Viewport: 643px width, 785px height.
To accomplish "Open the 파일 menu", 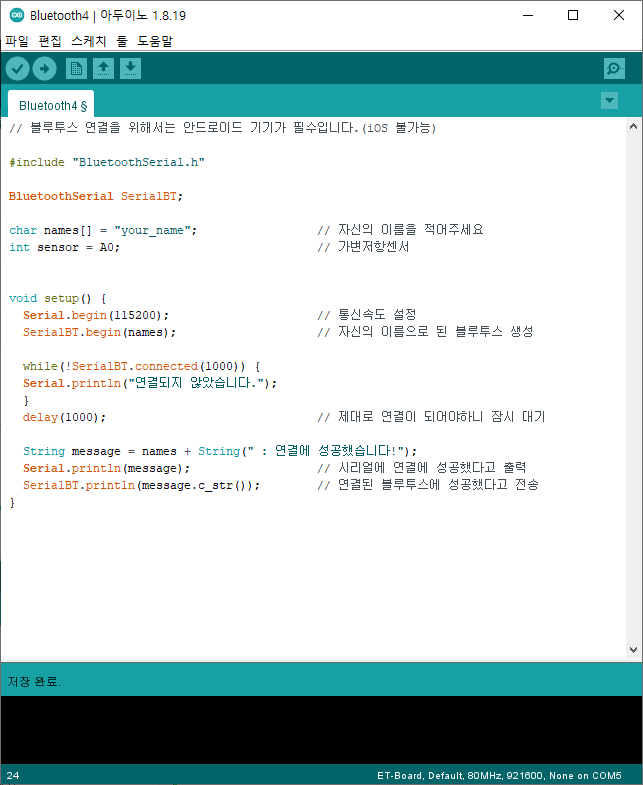I will (17, 41).
